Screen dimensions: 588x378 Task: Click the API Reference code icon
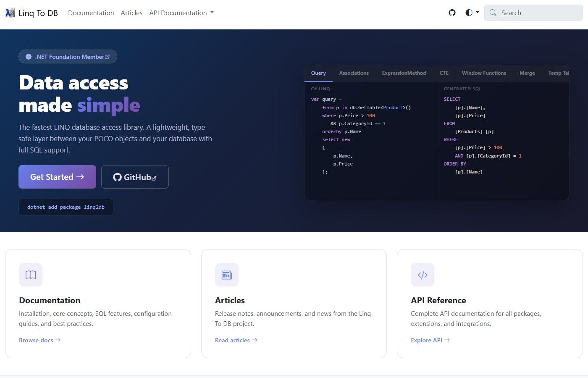tap(423, 275)
